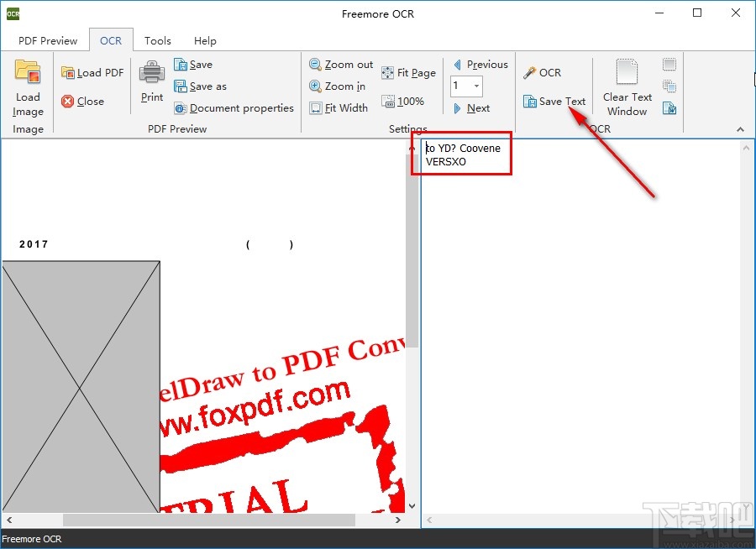Click the preview horizontal scrollbar thumb

209,520
